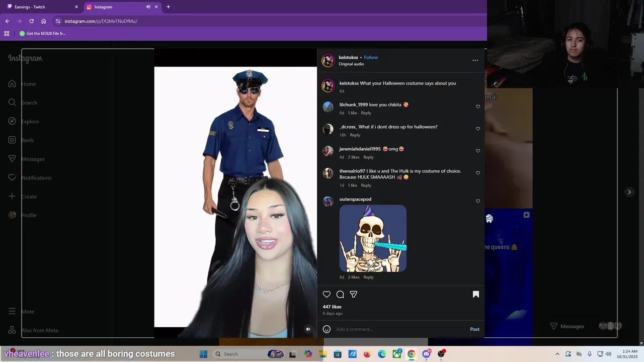Open lilchunk_1999's profile link

(x=354, y=105)
